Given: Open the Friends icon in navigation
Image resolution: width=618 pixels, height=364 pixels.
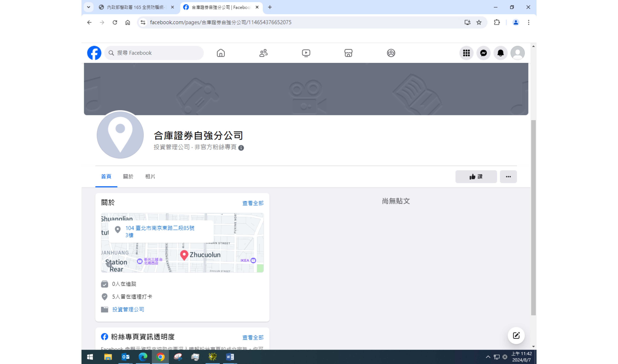Looking at the screenshot, I should (263, 53).
